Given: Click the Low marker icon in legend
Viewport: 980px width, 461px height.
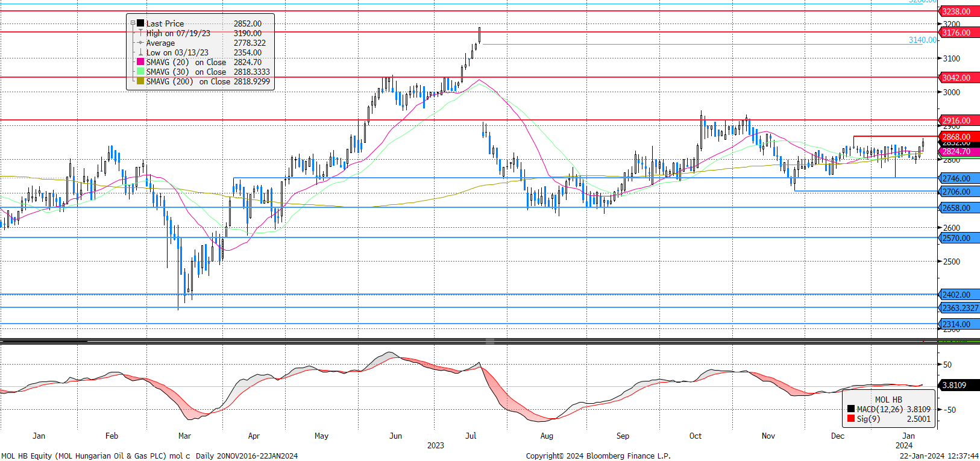Looking at the screenshot, I should click(140, 52).
